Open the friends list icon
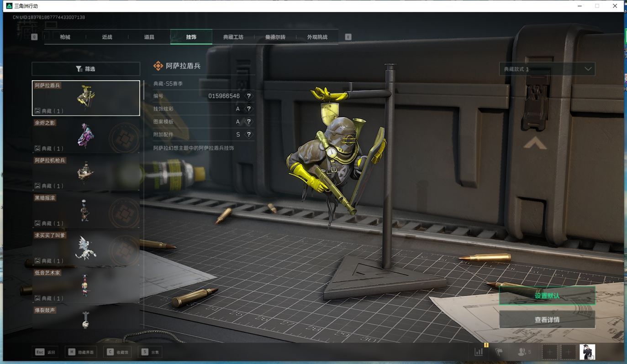Viewport: 627px width, 364px height. [x=524, y=352]
